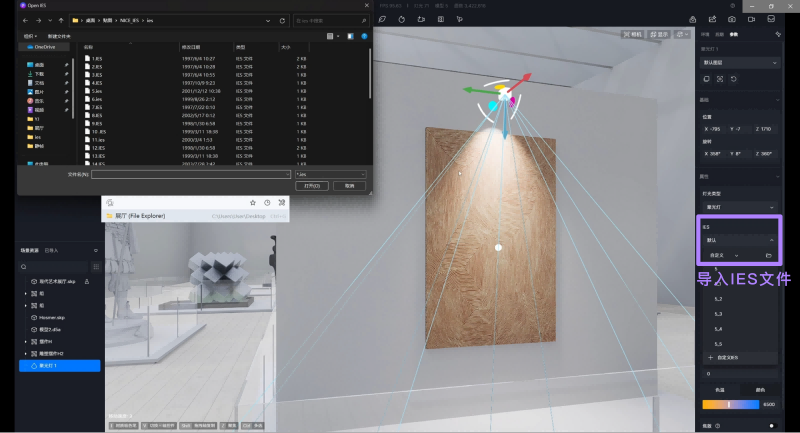Click the refresh button in the file dialog
The width and height of the screenshot is (800, 433).
point(283,19)
